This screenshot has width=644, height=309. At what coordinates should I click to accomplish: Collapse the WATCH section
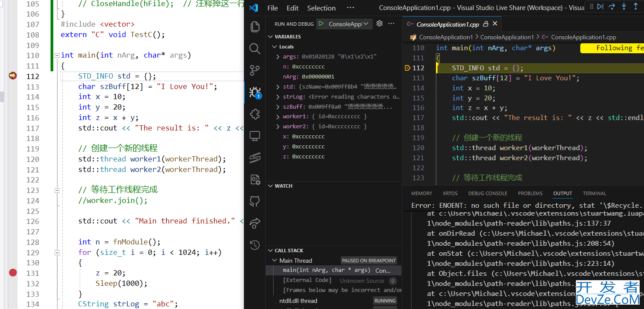(271, 186)
